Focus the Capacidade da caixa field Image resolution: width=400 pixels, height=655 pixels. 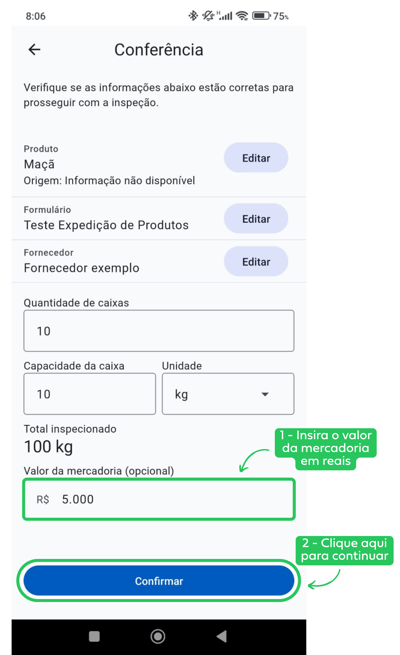coord(89,394)
